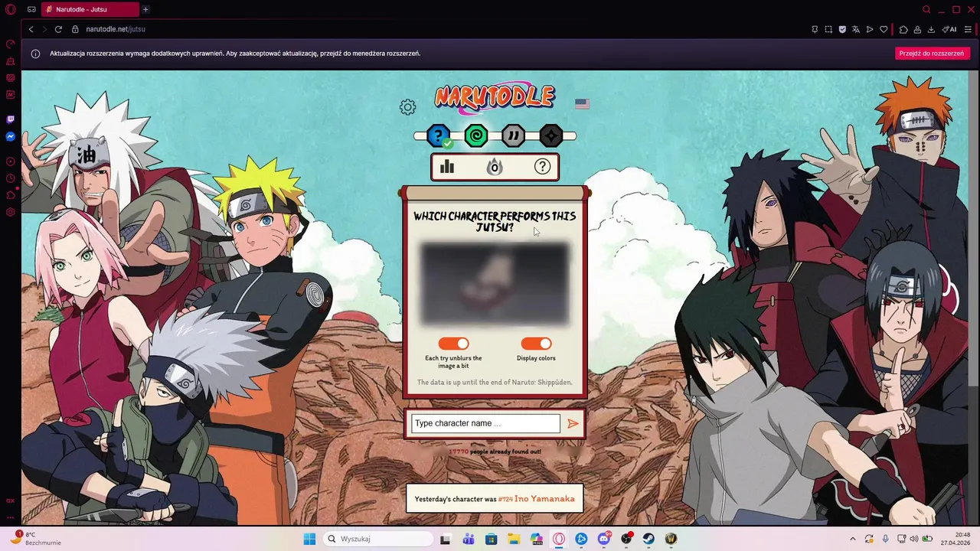Open the extensions puzzle icon in toolbar
The width and height of the screenshot is (980, 551).
tap(903, 29)
